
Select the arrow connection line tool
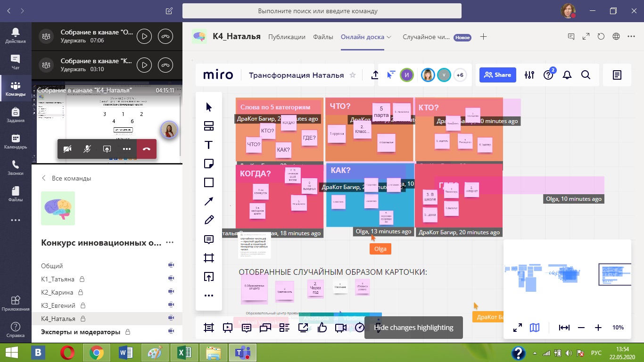click(x=209, y=201)
